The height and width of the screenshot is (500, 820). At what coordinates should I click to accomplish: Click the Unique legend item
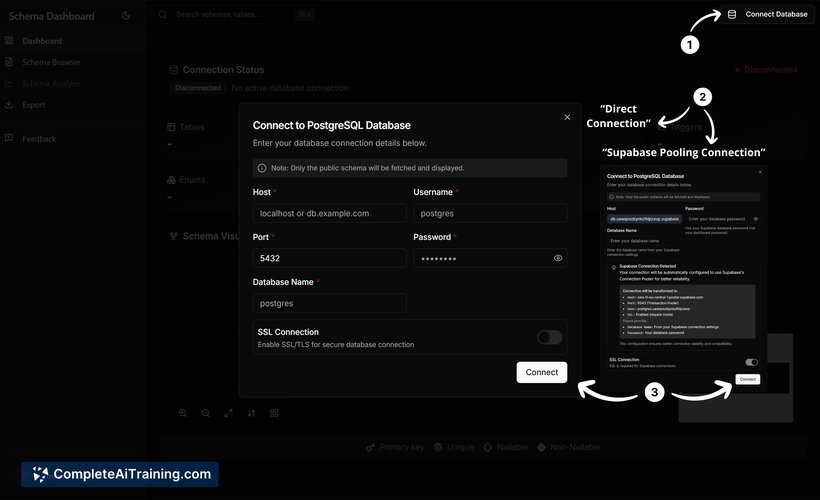[x=454, y=447]
